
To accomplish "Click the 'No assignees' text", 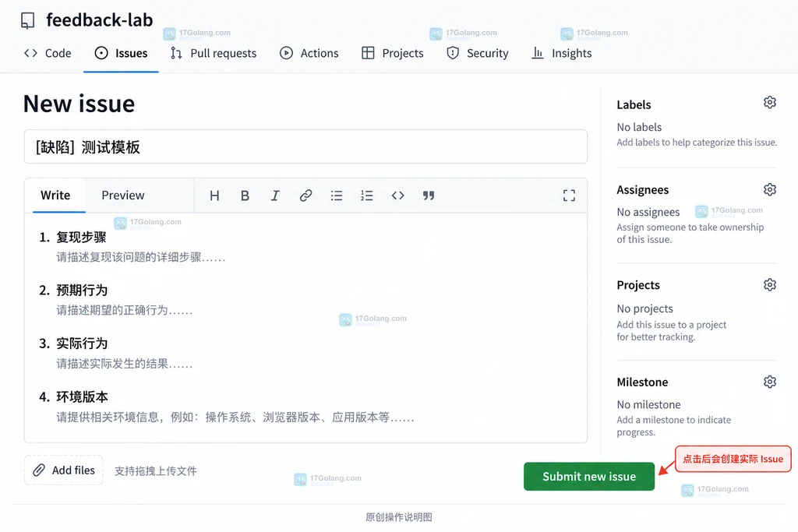I will pyautogui.click(x=648, y=212).
